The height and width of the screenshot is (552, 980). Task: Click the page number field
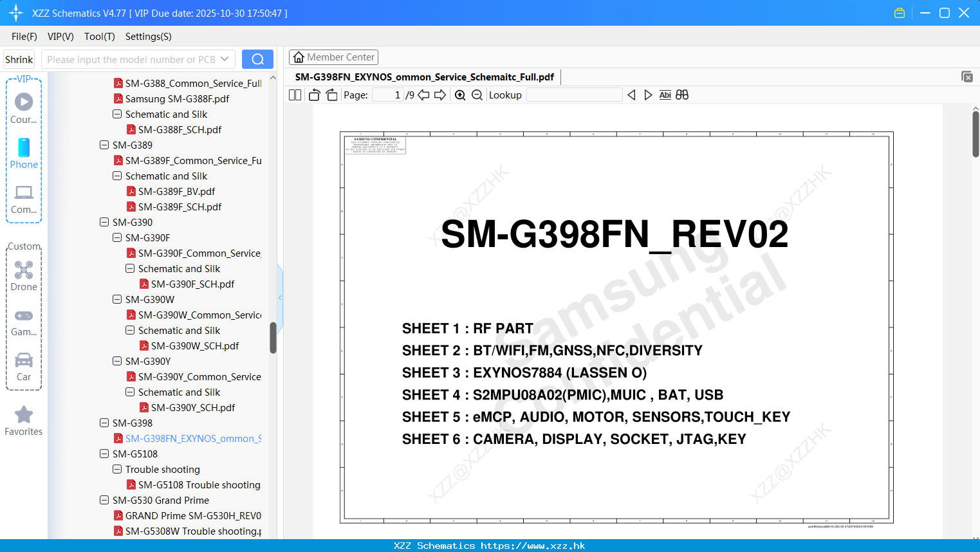coord(388,95)
